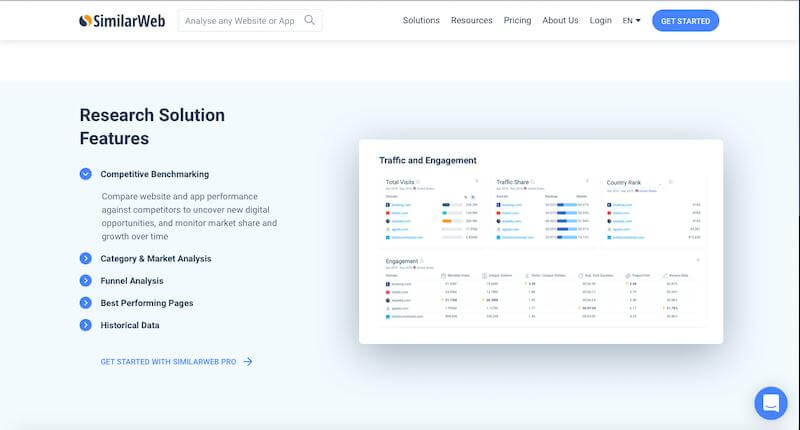Screen dimensions: 800x430
Task: Collapse the Competitive Benchmarking section
Action: click(x=86, y=174)
